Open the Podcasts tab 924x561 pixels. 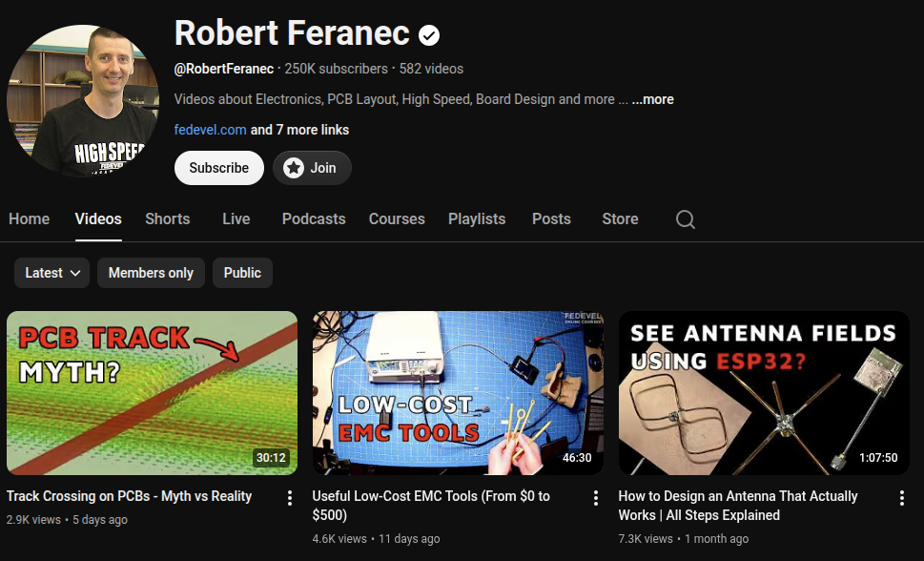pyautogui.click(x=313, y=219)
